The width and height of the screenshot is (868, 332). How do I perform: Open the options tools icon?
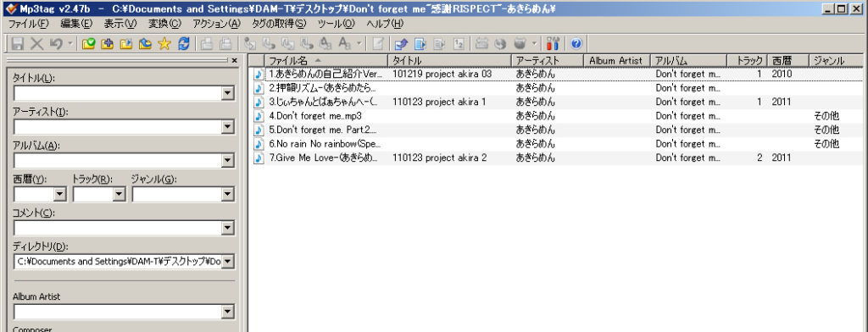[x=553, y=43]
